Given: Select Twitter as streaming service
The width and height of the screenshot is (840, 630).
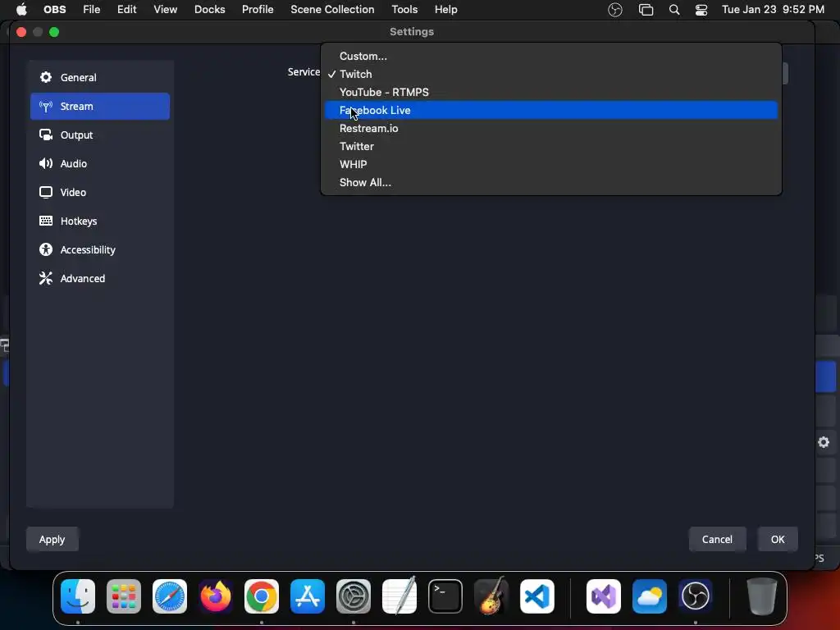Looking at the screenshot, I should coord(550,146).
